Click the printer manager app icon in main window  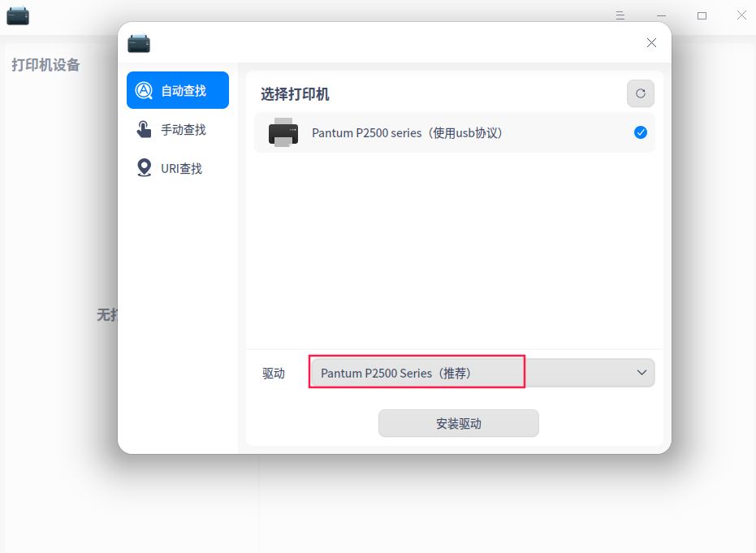[x=18, y=15]
